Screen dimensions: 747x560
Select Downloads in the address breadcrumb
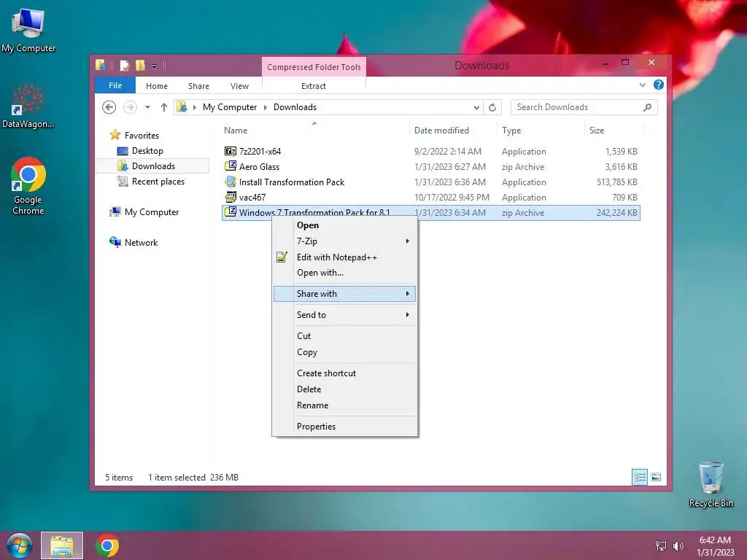click(295, 107)
